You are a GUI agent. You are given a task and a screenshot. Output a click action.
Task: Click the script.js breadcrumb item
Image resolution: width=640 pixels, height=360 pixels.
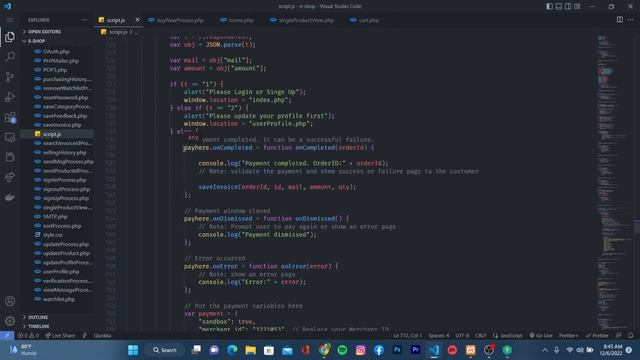click(x=118, y=32)
